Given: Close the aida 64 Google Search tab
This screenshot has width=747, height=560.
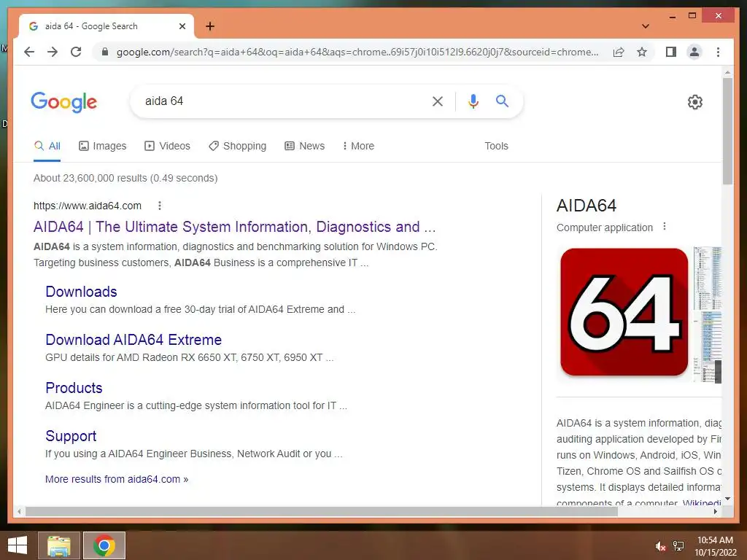Looking at the screenshot, I should [x=182, y=26].
